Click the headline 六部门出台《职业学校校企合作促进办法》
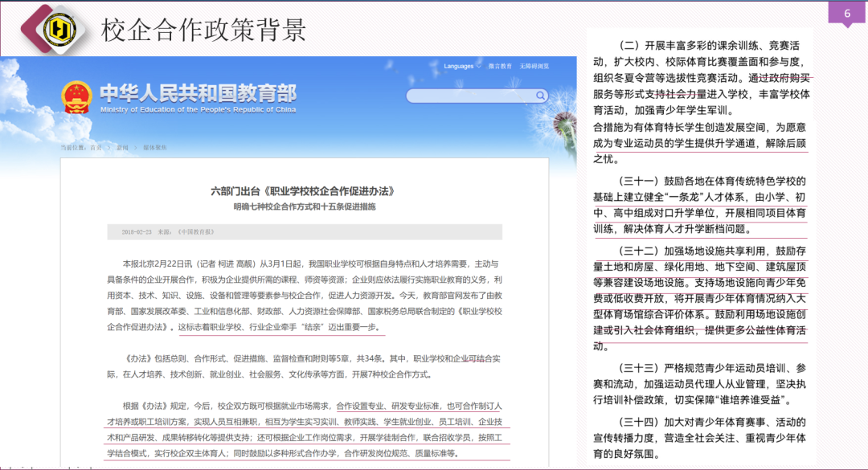This screenshot has height=470, width=868. coord(304,191)
